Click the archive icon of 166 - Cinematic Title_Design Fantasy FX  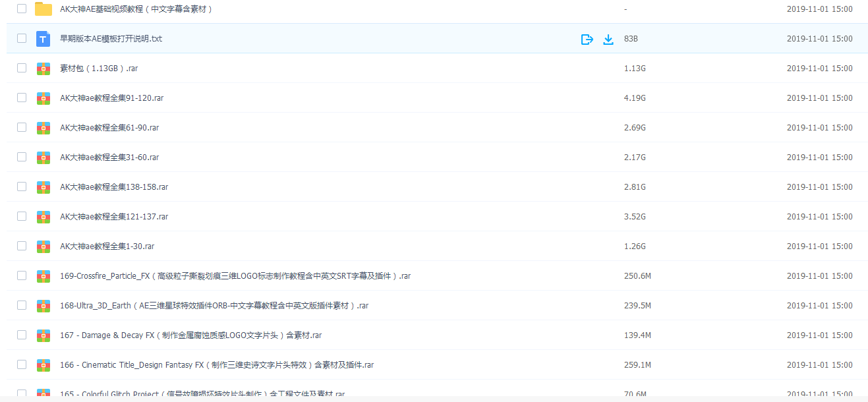43,365
